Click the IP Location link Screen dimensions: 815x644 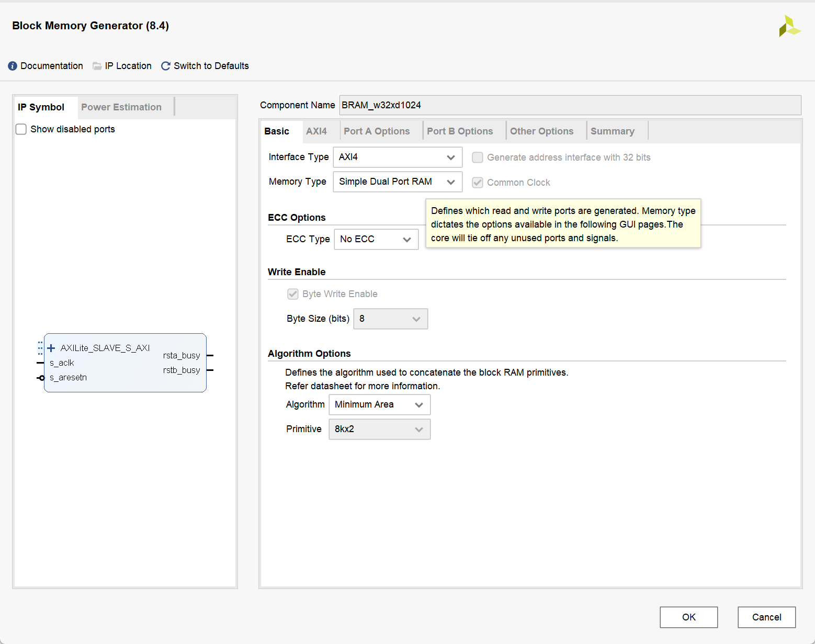128,66
